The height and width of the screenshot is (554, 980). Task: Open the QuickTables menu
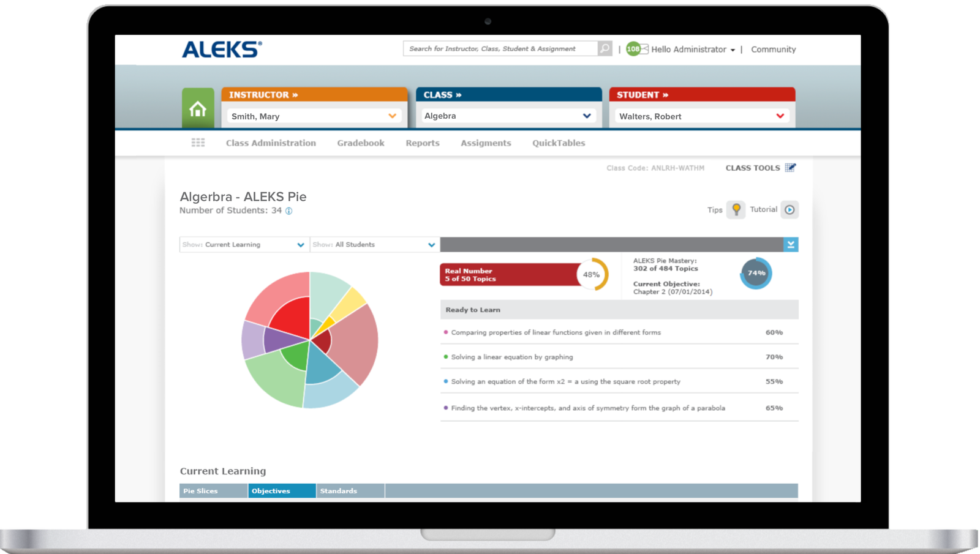click(x=559, y=143)
